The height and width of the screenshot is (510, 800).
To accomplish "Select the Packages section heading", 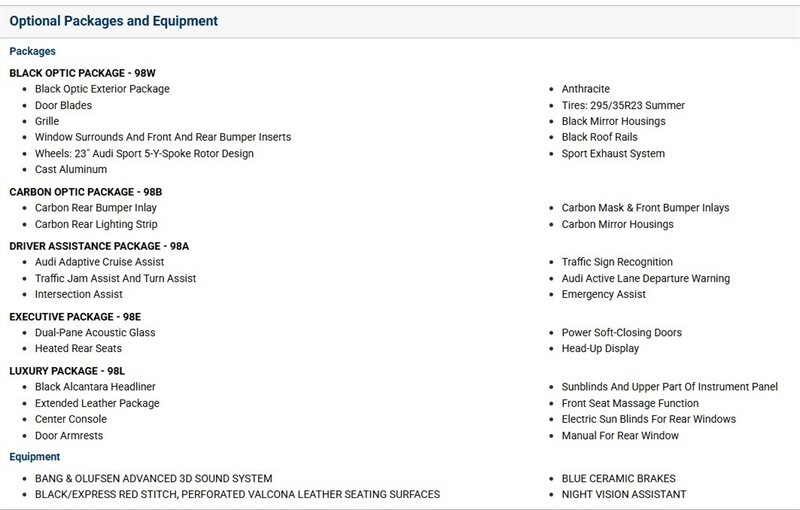I will (32, 51).
